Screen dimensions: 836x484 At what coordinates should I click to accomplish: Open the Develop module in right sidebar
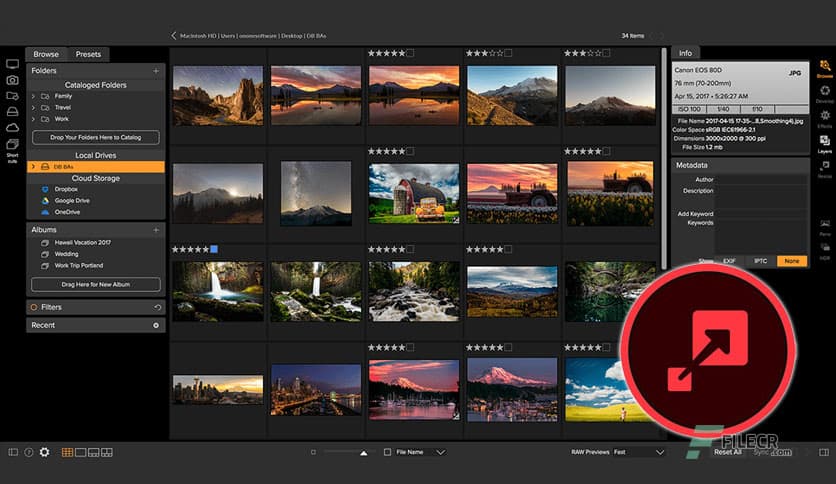click(824, 93)
